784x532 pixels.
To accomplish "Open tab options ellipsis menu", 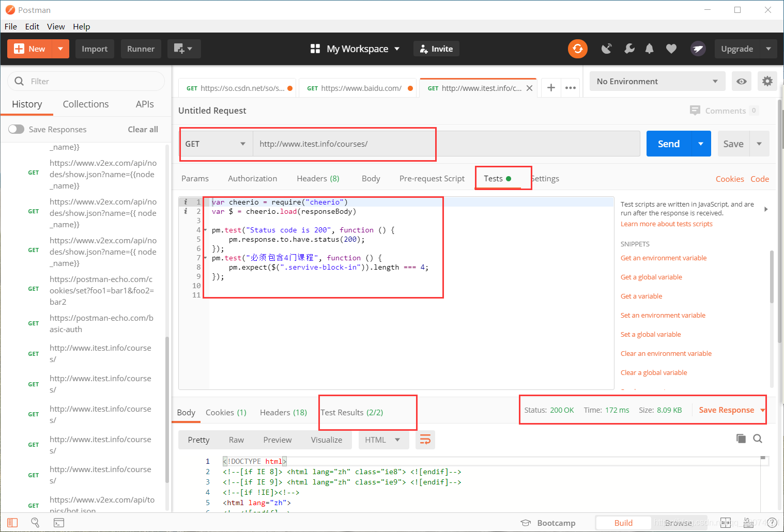I will tap(571, 88).
